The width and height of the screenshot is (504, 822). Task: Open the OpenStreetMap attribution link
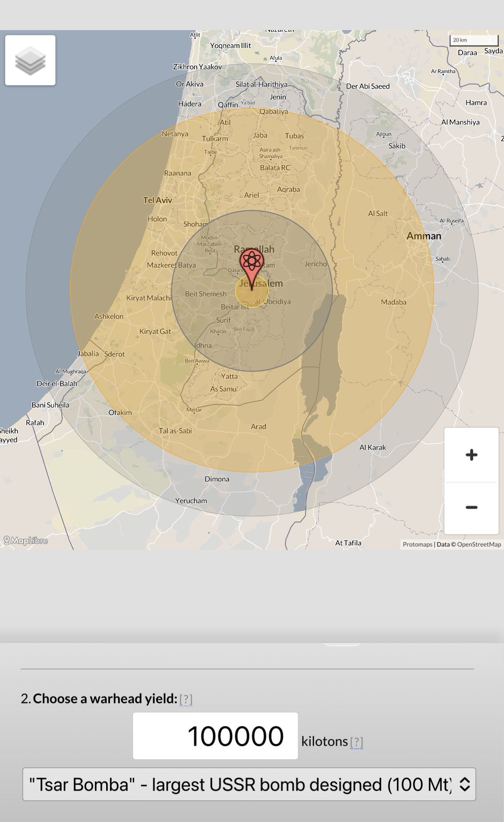(x=479, y=544)
